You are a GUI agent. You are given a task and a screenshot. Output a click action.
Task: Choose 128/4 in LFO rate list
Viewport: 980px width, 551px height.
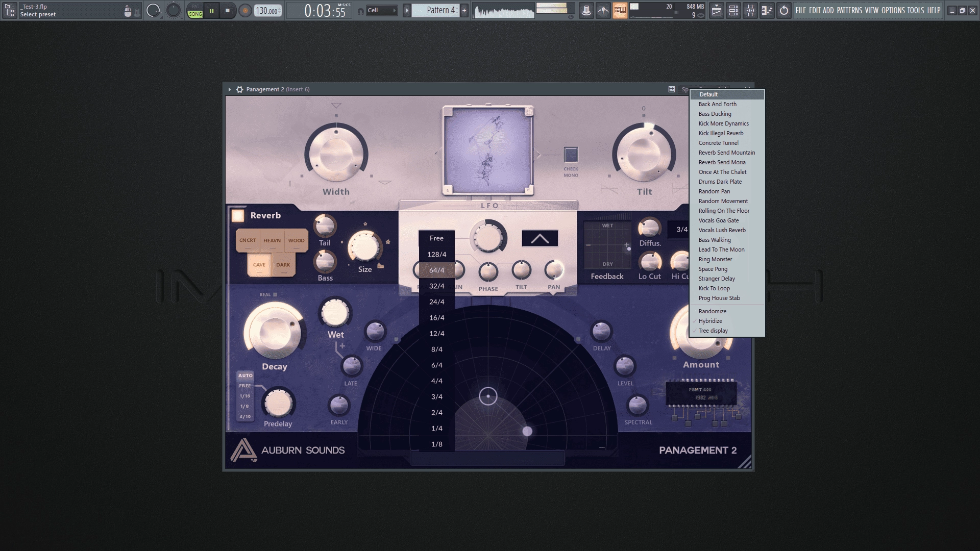coord(436,254)
